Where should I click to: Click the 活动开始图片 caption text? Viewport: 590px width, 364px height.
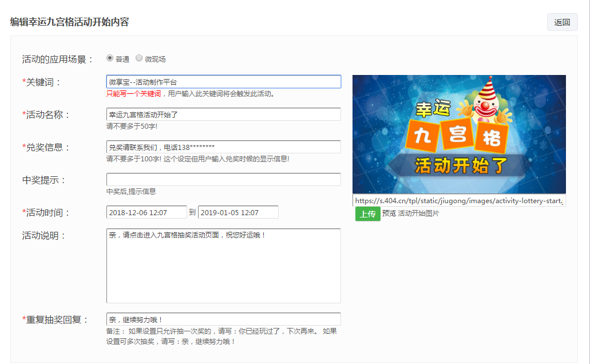click(x=418, y=213)
